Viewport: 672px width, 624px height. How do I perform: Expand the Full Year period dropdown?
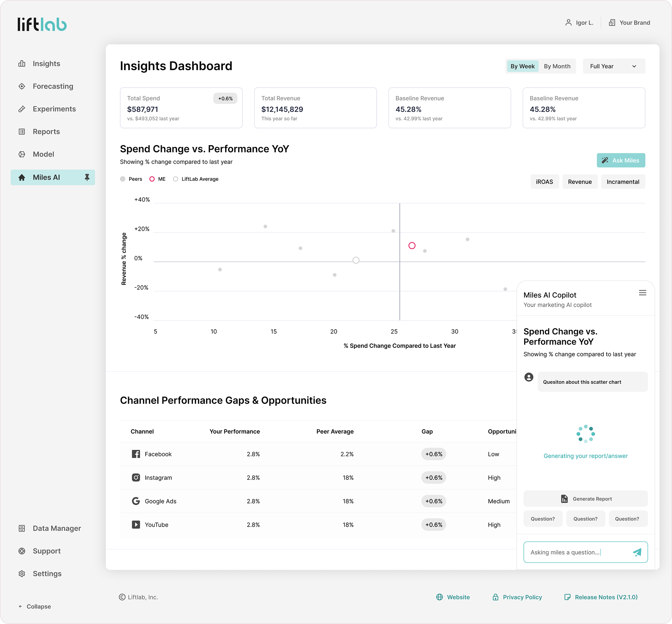coord(614,66)
